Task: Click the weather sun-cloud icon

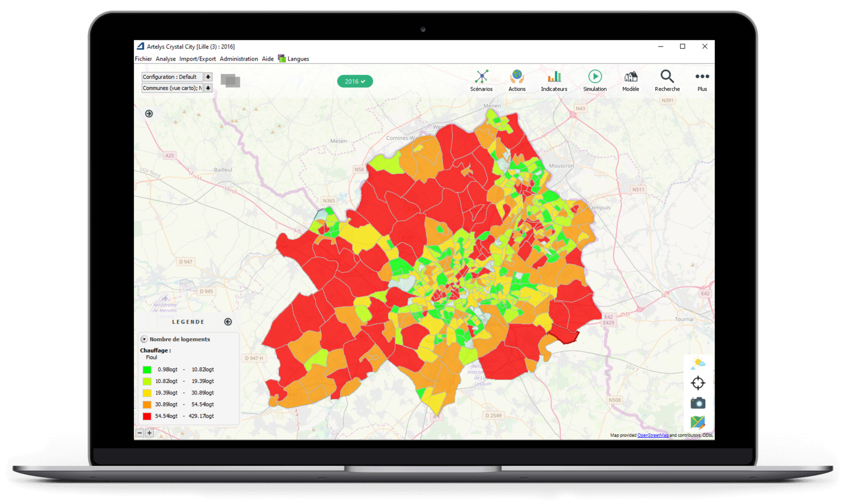Action: [x=698, y=363]
